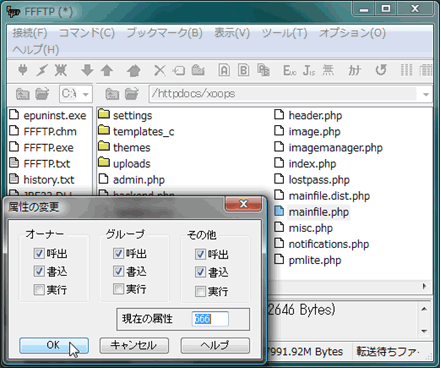Select EUC kanji code icon
Viewport: 441px width, 369px height.
pyautogui.click(x=289, y=70)
